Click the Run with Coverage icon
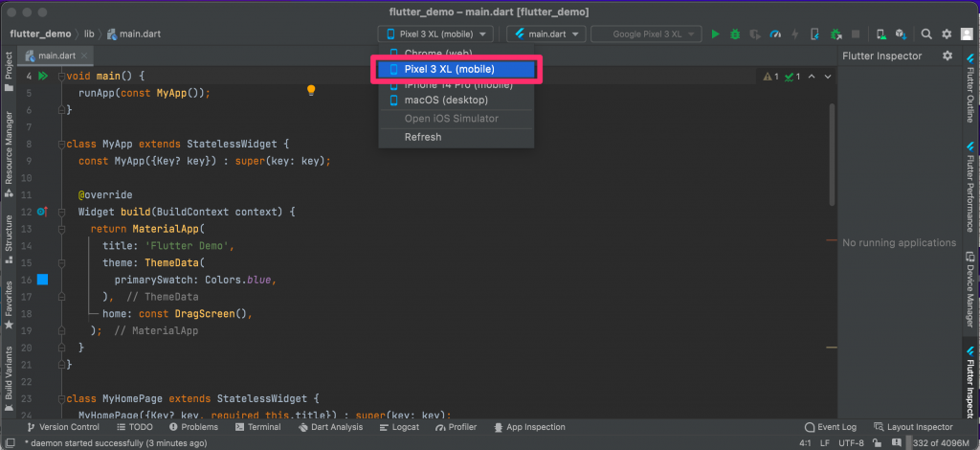This screenshot has height=450, width=980. [x=755, y=34]
